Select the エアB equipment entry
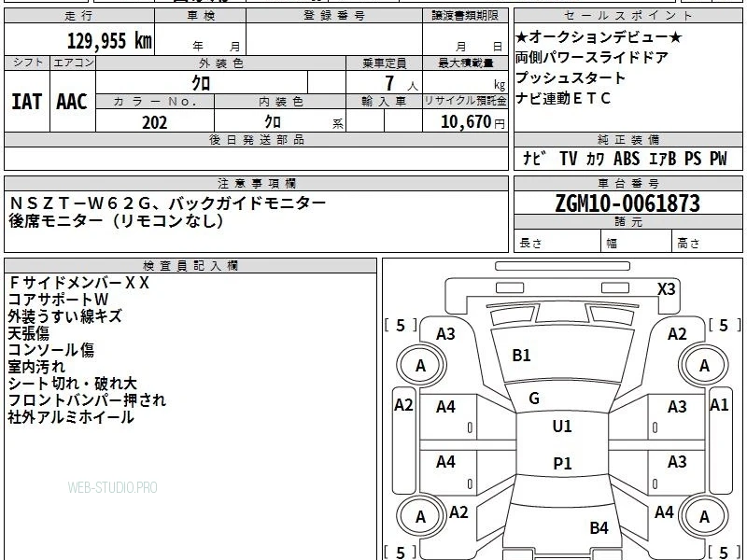 click(662, 159)
